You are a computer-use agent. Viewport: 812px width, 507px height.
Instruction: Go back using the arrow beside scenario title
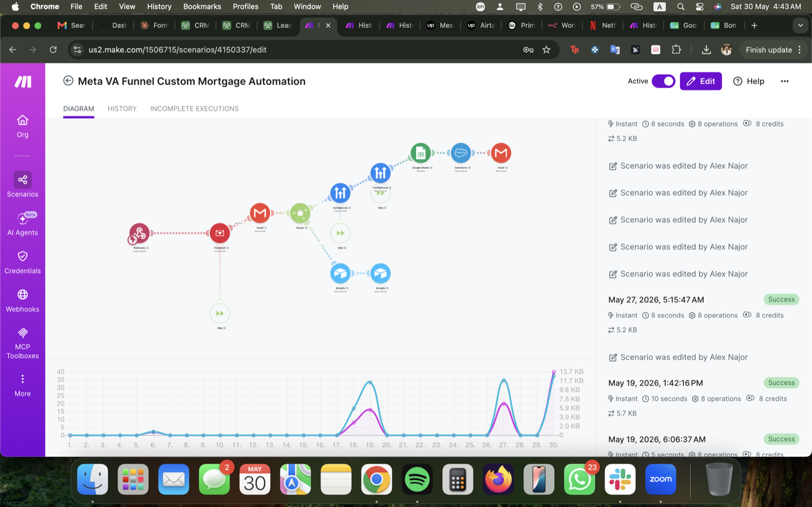click(68, 81)
